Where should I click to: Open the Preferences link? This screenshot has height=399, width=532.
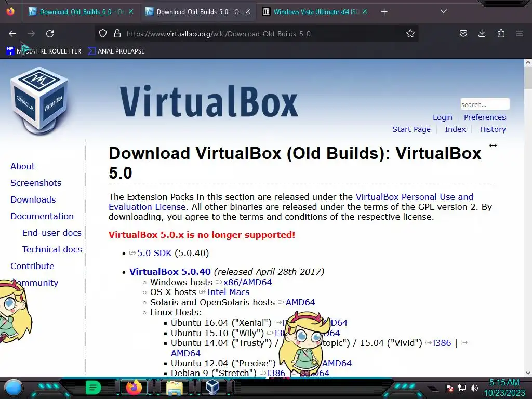[485, 117]
